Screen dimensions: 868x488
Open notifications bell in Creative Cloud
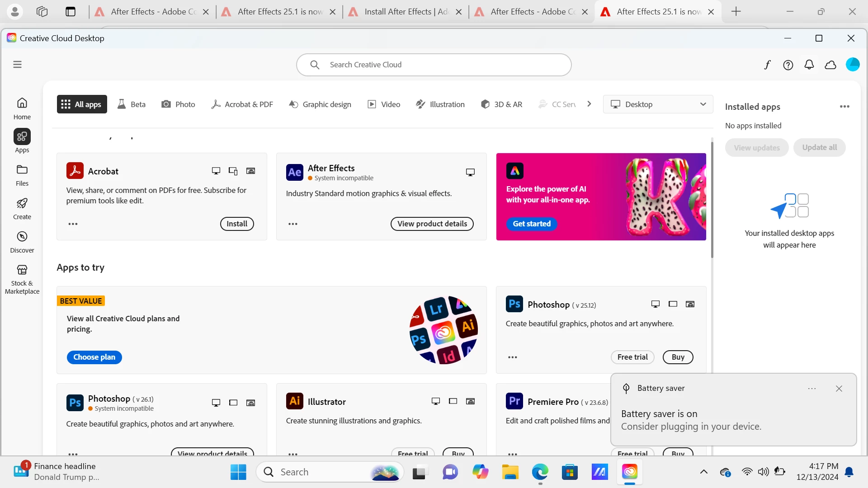[x=809, y=65]
